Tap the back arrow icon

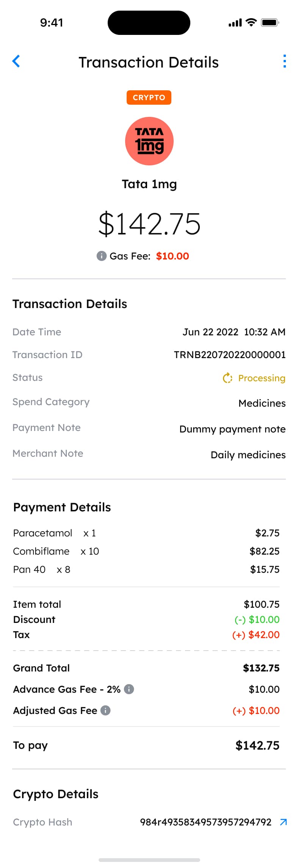click(16, 61)
